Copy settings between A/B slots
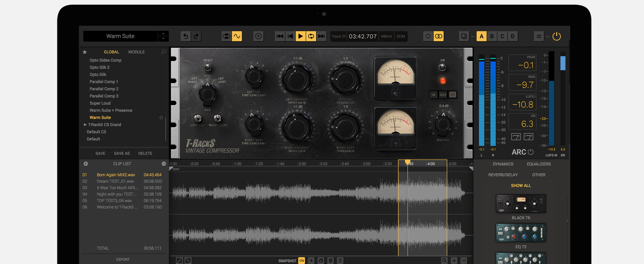This screenshot has height=264, width=644. [464, 36]
